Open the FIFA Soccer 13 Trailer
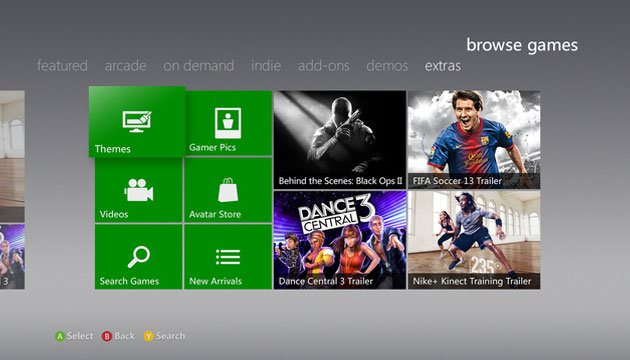 [474, 139]
